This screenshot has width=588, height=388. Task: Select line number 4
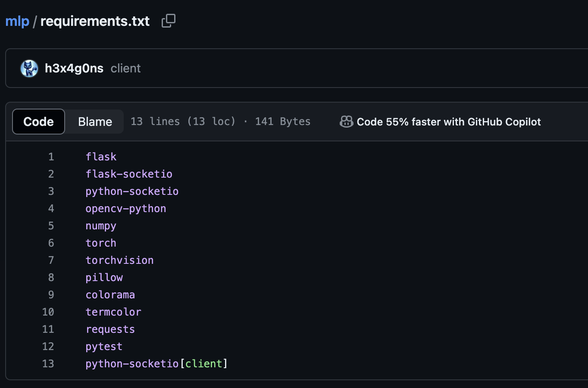point(51,209)
